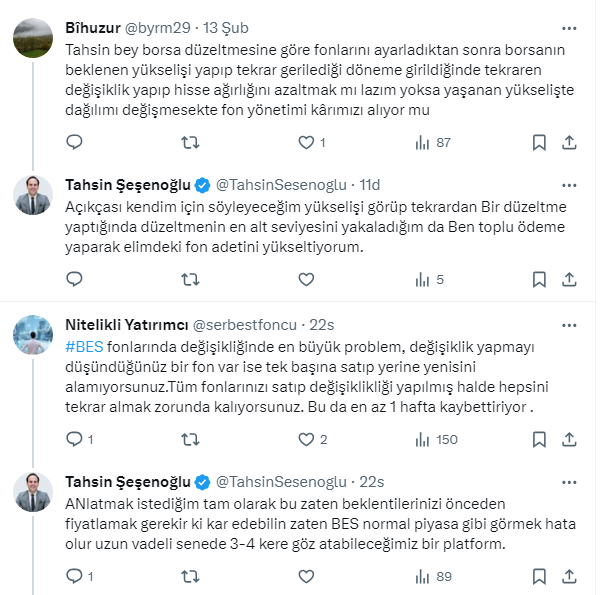The image size is (604, 595).
Task: Like Bîhuzur's tweet with heart icon
Action: (306, 143)
